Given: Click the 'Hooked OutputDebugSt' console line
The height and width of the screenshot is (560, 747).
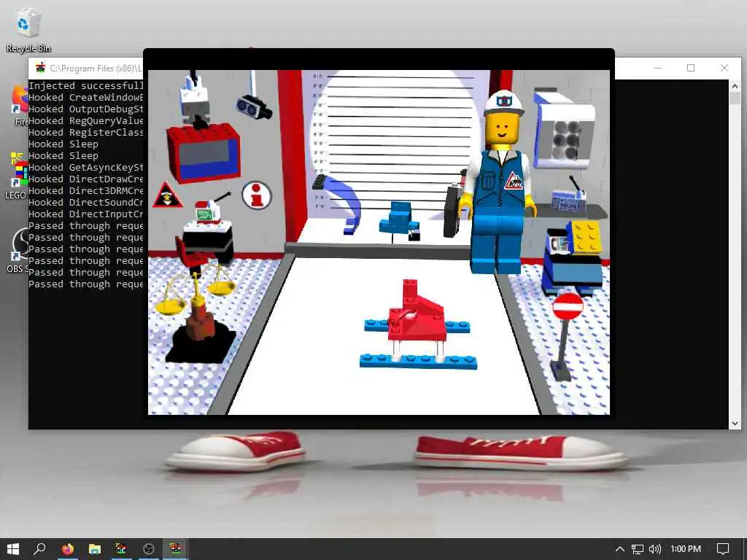Looking at the screenshot, I should (x=86, y=109).
